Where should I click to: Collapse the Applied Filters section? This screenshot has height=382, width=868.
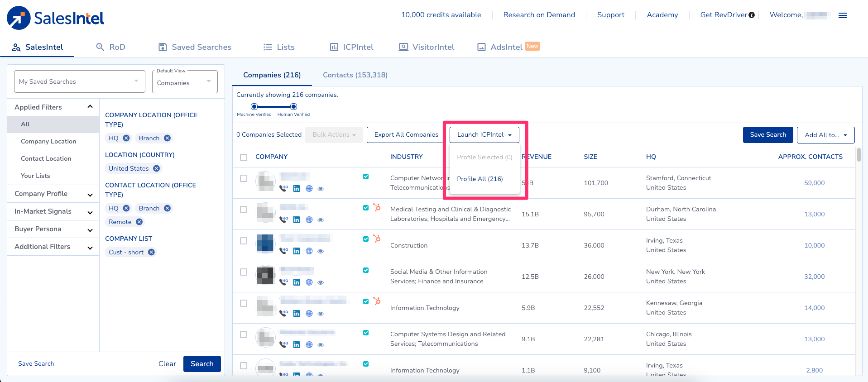coord(90,107)
